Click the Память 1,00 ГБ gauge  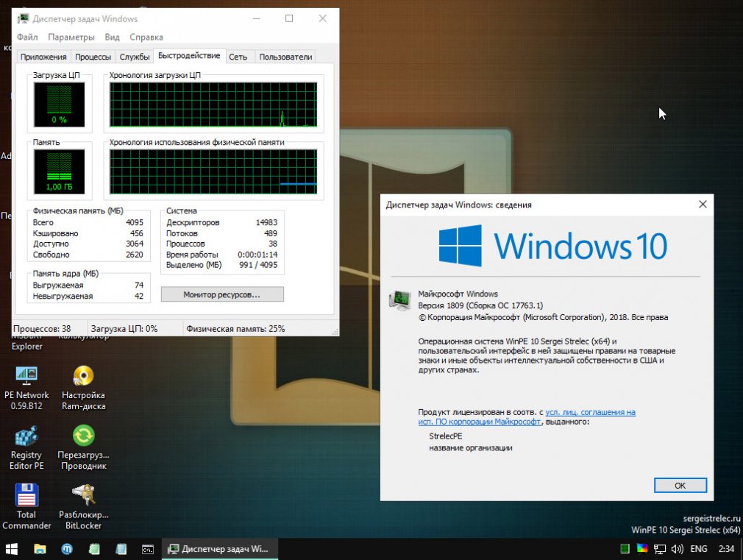pos(60,171)
